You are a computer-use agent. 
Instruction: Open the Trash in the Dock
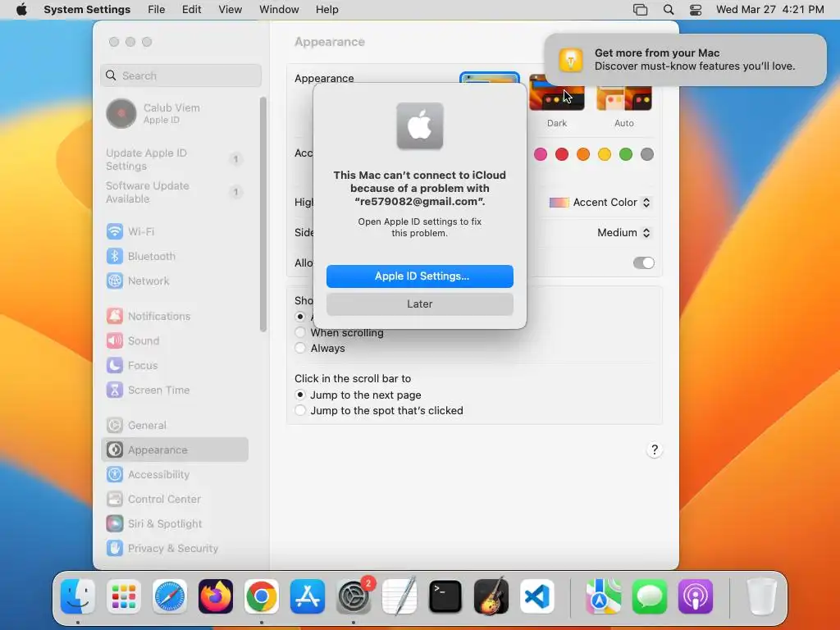(x=761, y=596)
